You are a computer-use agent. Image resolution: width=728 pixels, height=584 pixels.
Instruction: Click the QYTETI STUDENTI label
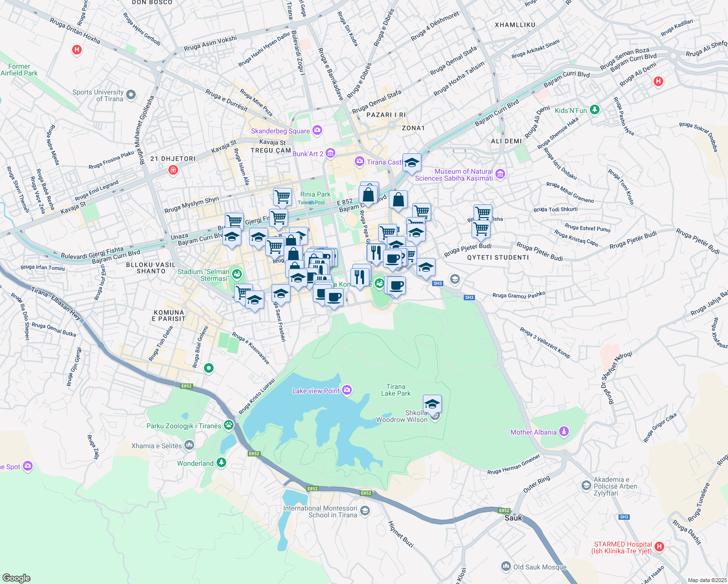tap(498, 257)
